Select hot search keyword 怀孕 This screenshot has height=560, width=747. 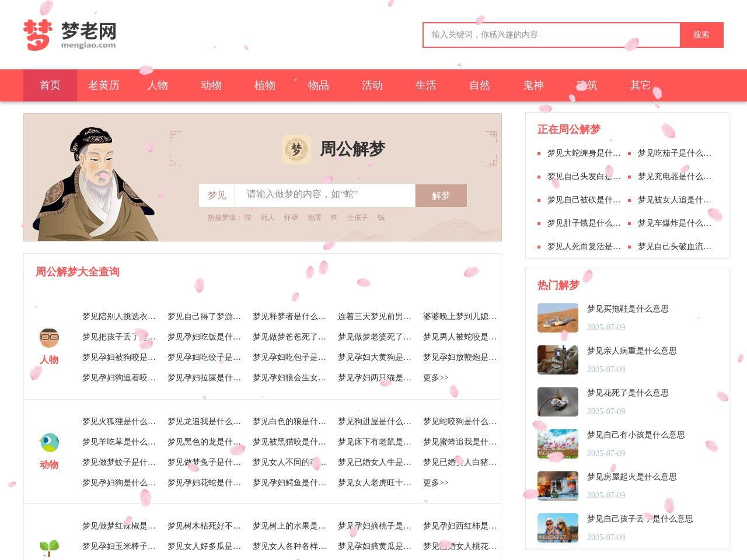(291, 218)
